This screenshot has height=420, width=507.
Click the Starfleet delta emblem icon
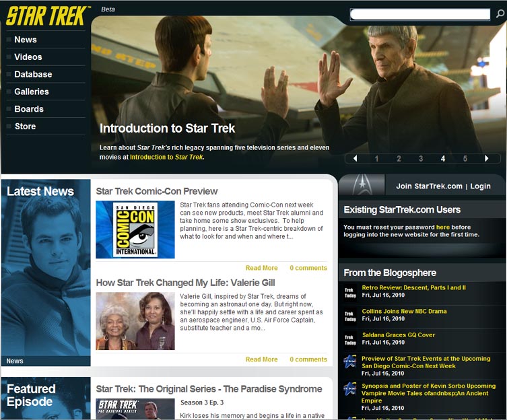[362, 184]
